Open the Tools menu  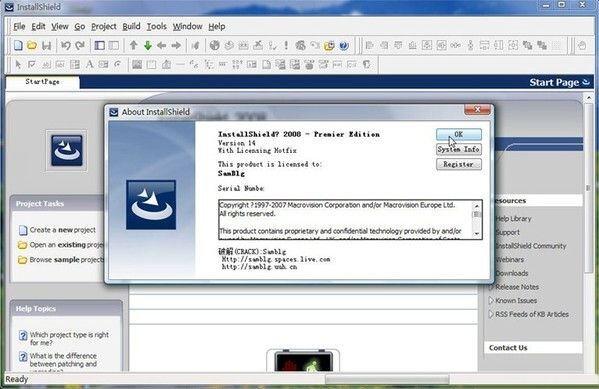coord(157,26)
